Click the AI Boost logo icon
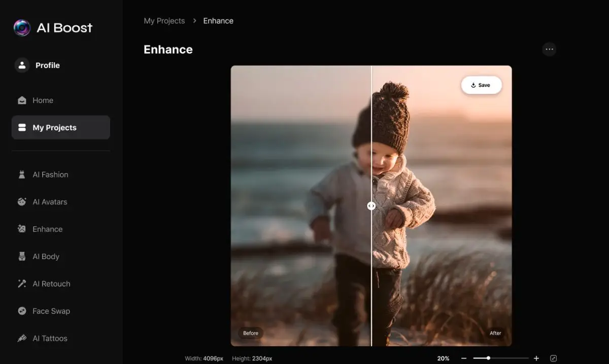The image size is (609, 364). pos(22,28)
